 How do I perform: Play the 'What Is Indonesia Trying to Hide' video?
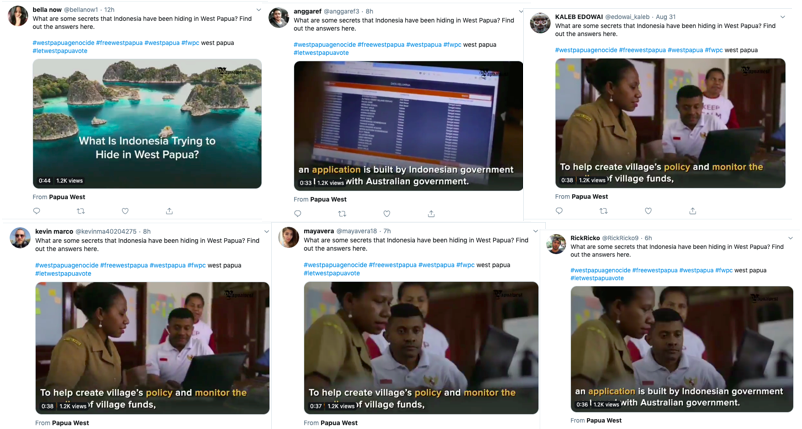tap(147, 124)
